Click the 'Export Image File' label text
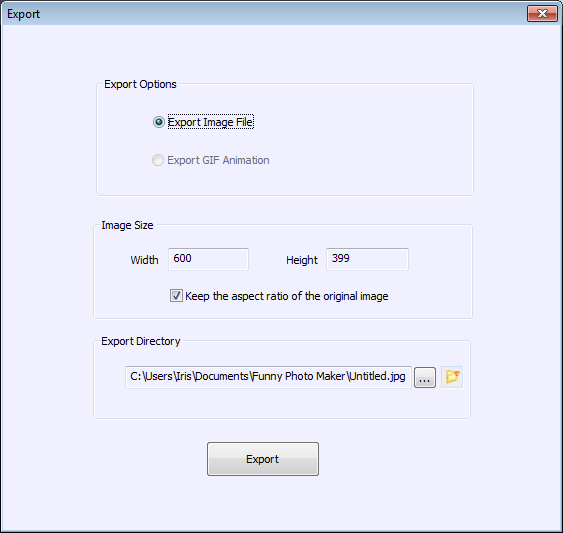This screenshot has width=563, height=533. pos(211,122)
